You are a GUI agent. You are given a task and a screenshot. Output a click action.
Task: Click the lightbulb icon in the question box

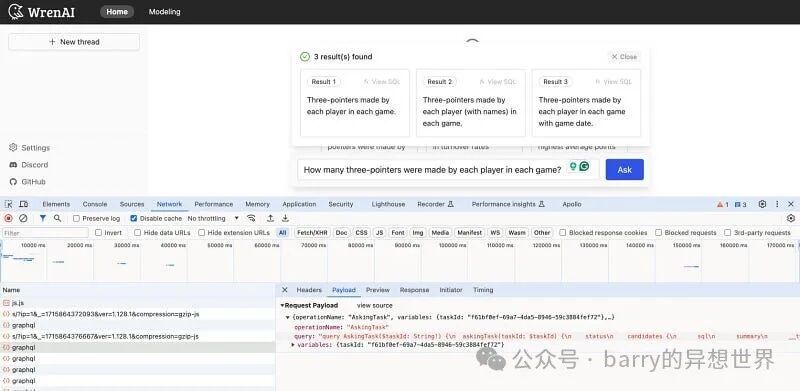tap(573, 166)
